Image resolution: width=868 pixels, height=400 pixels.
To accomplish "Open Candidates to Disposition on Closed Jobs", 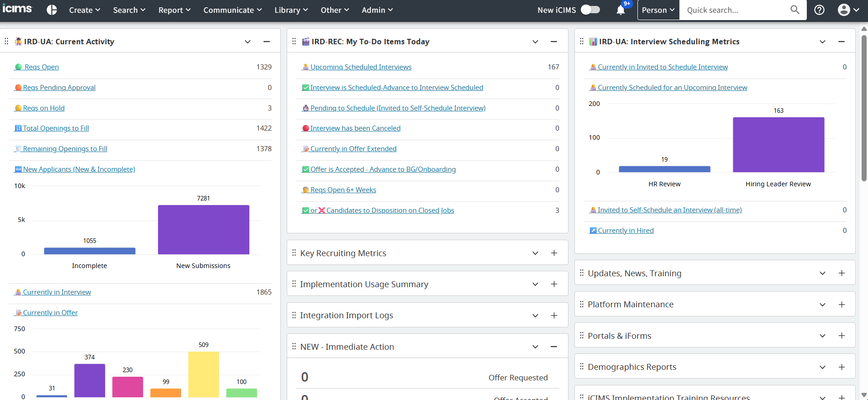I will (378, 211).
